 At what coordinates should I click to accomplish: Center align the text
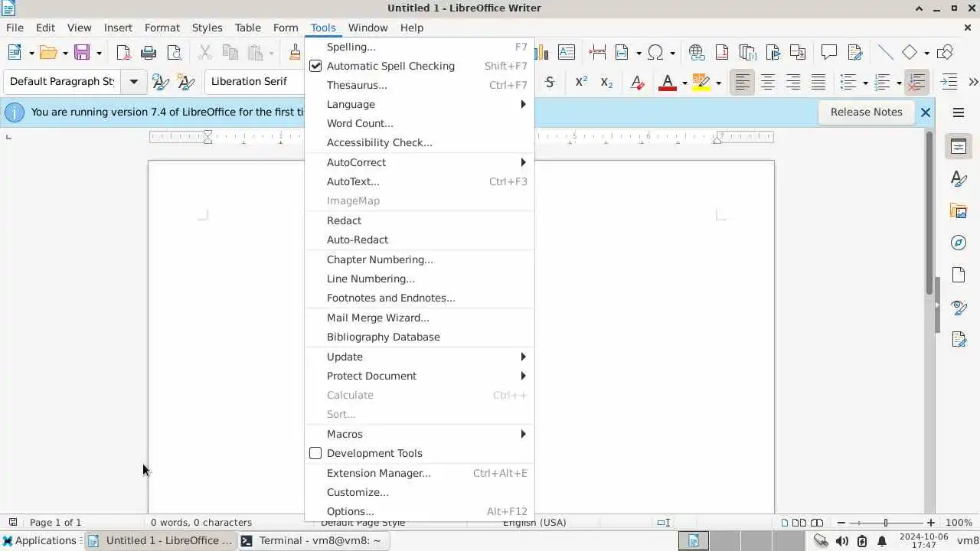coord(767,81)
